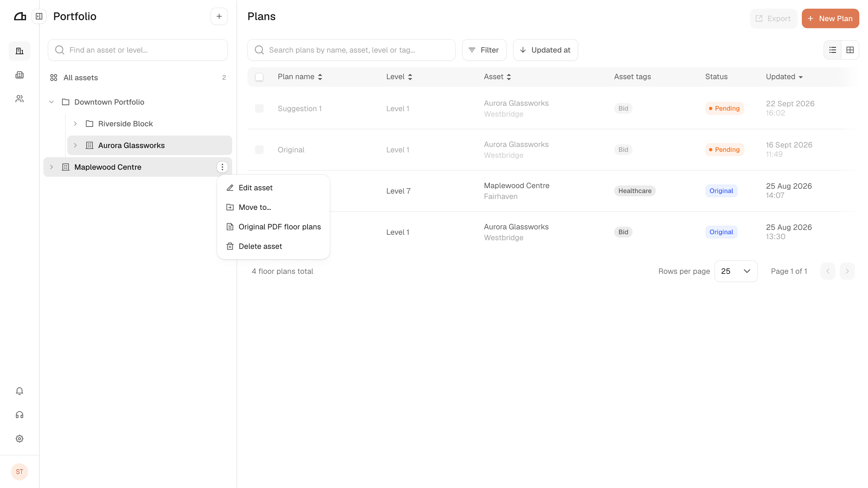Sort by Asset column header
The width and height of the screenshot is (868, 488).
498,77
